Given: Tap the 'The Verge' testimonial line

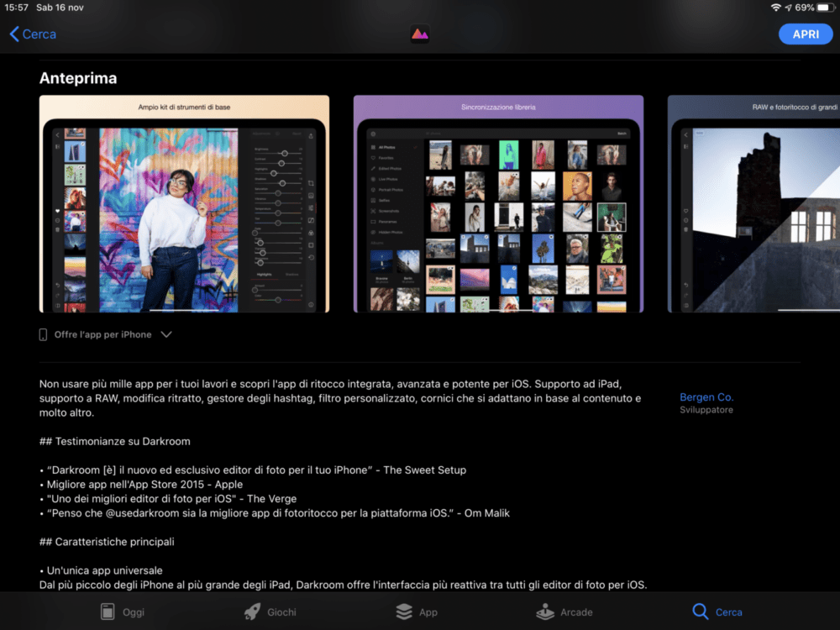Looking at the screenshot, I should [x=168, y=499].
